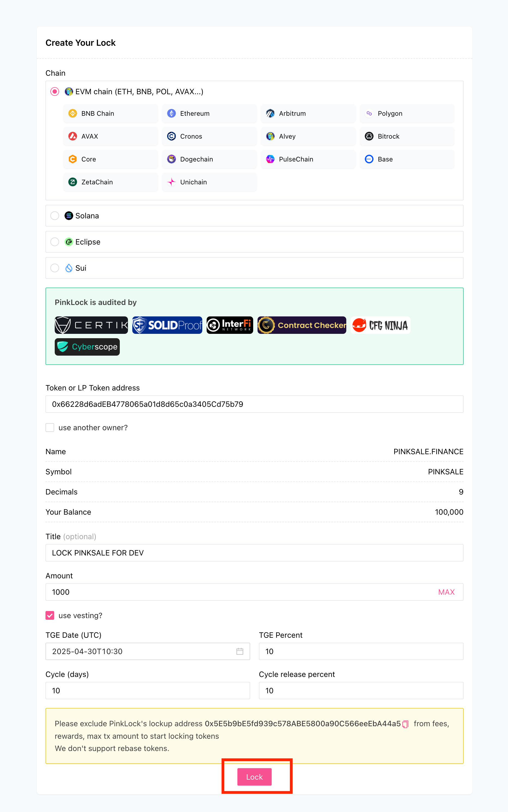508x812 pixels.
Task: Focus the Token or LP Token address field
Action: click(254, 404)
